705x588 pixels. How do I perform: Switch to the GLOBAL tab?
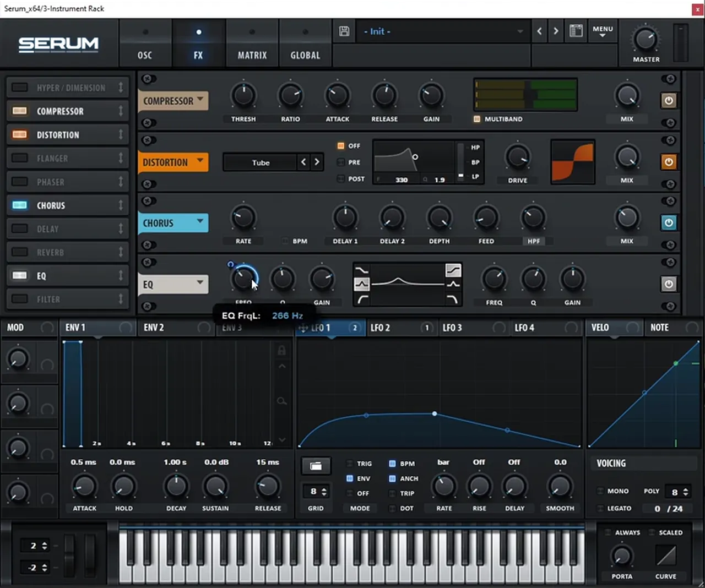coord(305,55)
